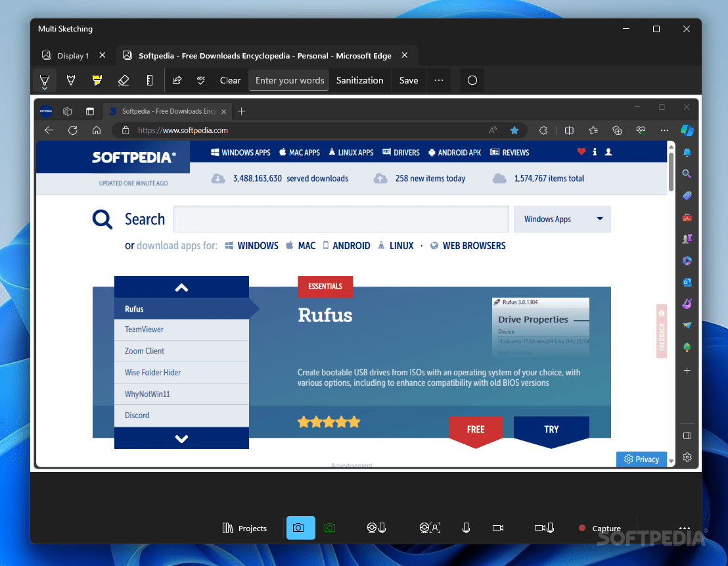This screenshot has width=728, height=566.
Task: Toggle the ruler tool
Action: point(150,80)
